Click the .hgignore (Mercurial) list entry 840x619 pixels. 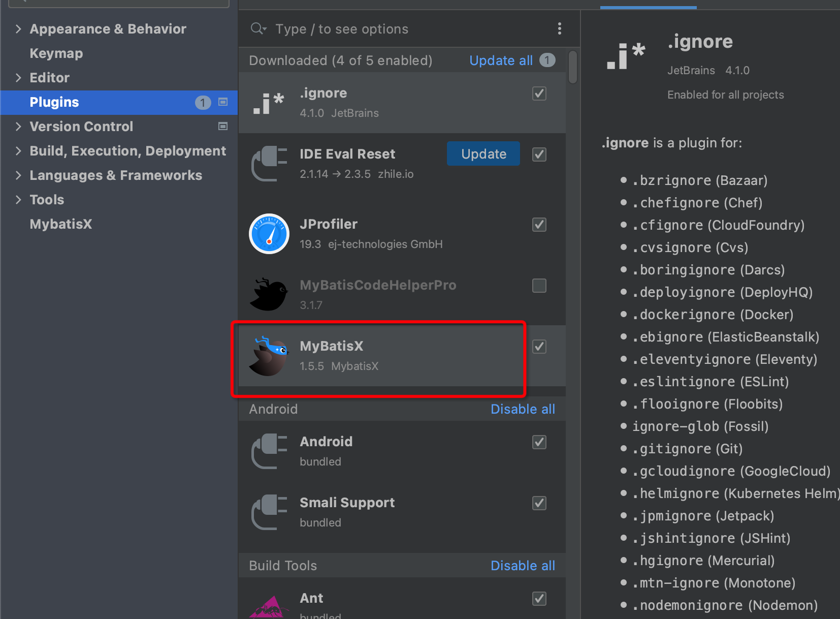[703, 561]
